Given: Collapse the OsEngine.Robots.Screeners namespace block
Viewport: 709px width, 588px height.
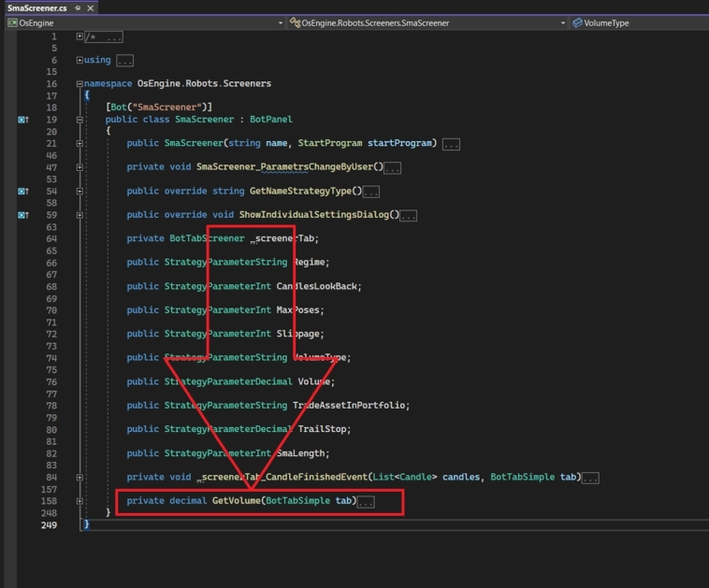Looking at the screenshot, I should (x=80, y=84).
